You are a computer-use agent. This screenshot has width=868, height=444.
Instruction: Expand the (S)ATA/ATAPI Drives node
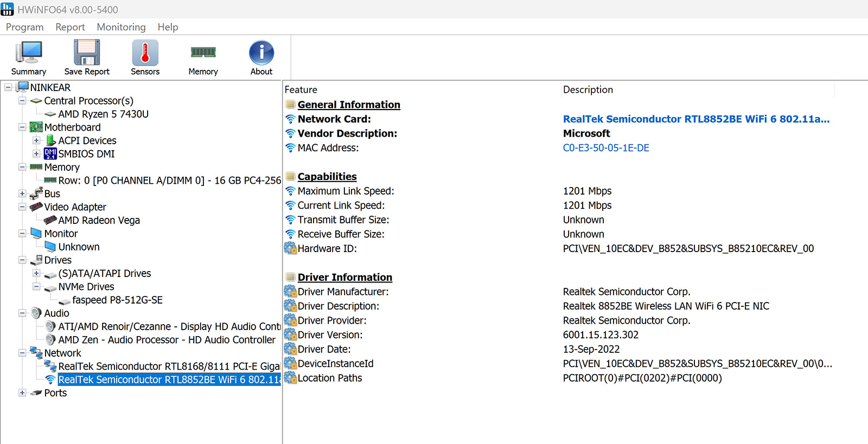(x=36, y=273)
